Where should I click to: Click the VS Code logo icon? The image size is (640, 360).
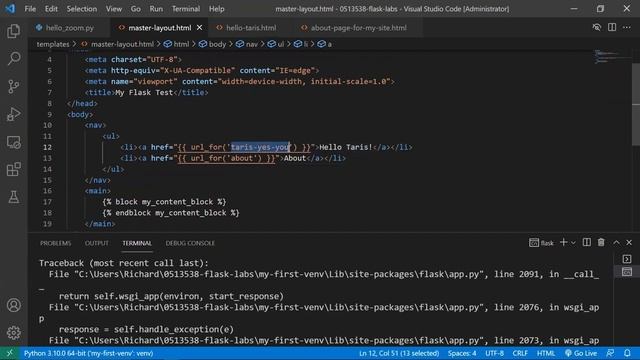10,8
